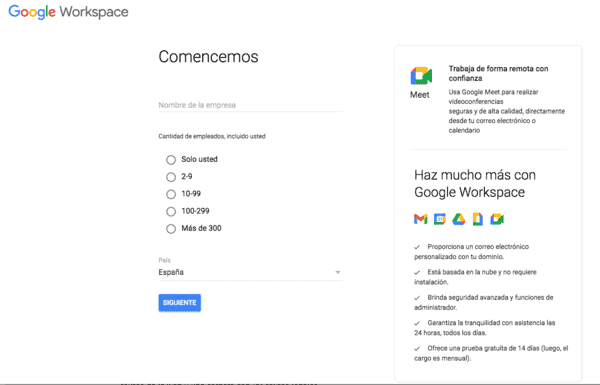
Task: Click "Brinda seguridad avanzada" list item
Action: pos(484,302)
